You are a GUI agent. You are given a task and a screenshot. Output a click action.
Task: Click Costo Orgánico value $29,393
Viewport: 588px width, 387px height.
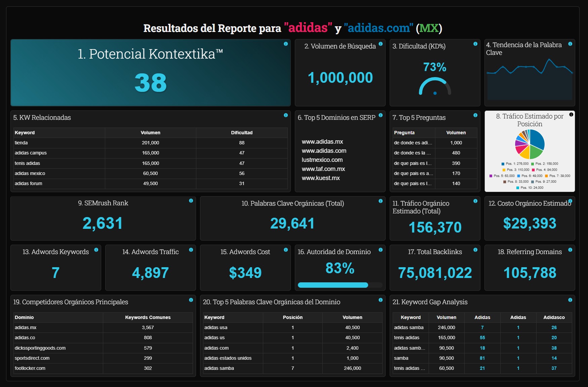coord(530,223)
